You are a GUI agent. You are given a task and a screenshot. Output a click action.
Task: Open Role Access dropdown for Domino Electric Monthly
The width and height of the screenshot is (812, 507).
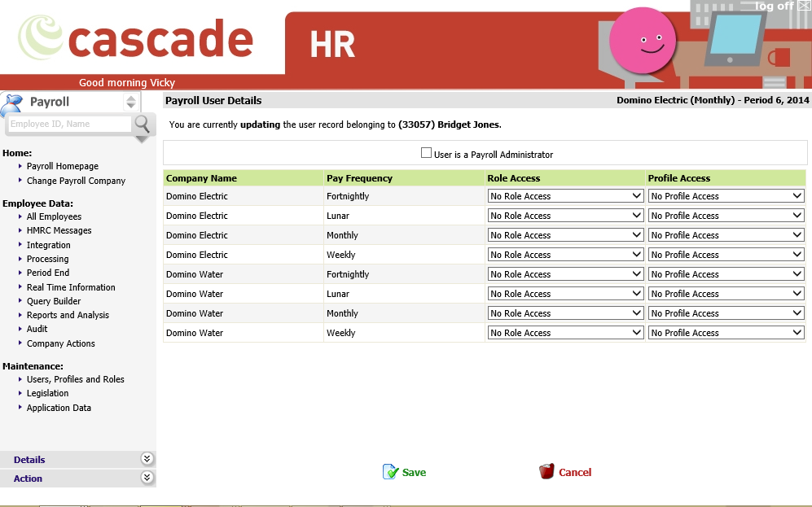565,235
